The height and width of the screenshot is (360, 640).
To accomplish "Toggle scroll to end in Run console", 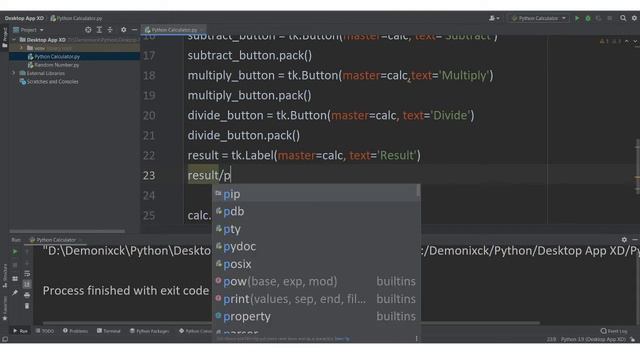I will point(27,284).
